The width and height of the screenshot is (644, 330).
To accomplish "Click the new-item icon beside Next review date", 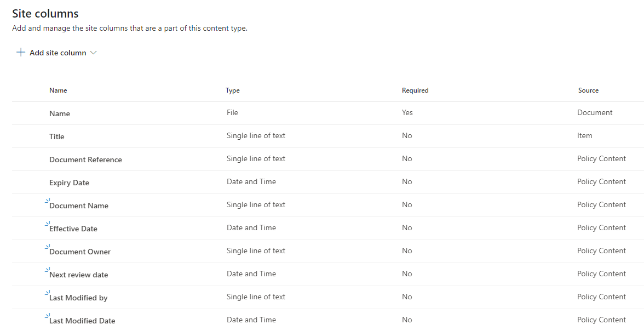I will click(x=47, y=270).
